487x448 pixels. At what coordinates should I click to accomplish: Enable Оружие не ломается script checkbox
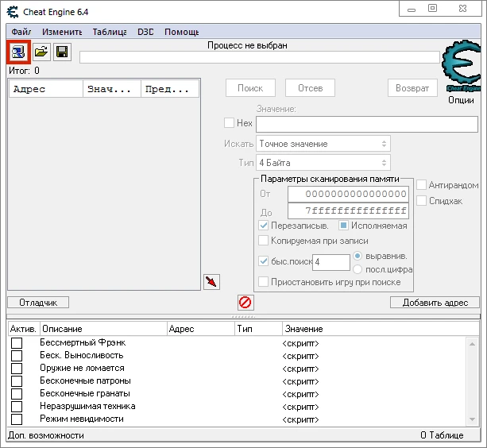coord(17,369)
